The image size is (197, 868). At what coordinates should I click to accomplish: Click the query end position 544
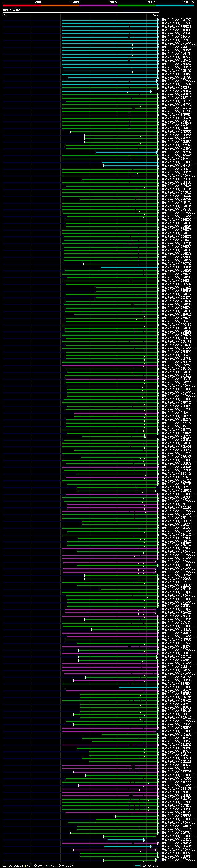(x=155, y=15)
